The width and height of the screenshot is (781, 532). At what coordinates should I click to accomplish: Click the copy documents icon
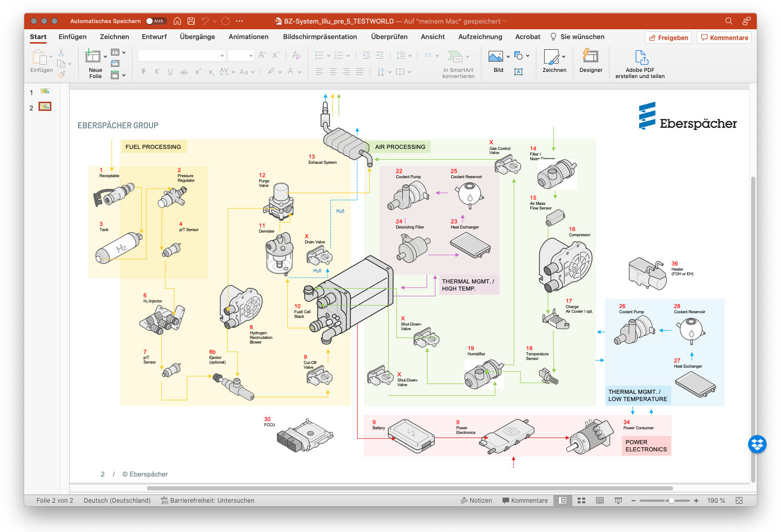point(61,64)
